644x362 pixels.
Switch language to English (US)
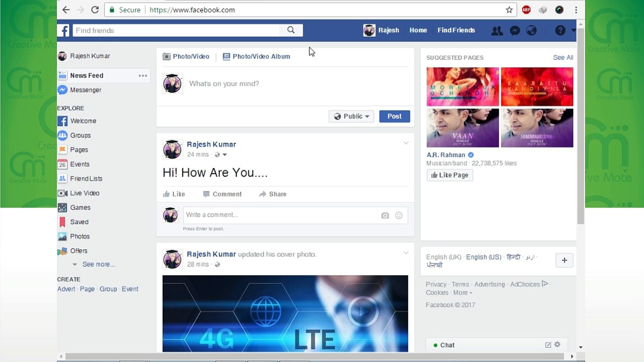[x=484, y=257]
